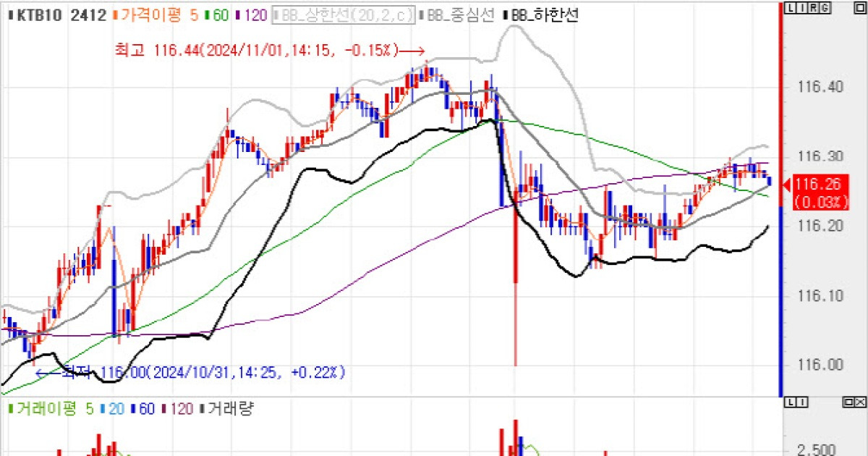Image resolution: width=868 pixels, height=456 pixels.
Task: Click the L indicator icon in the top toolbar
Action: pos(791,7)
